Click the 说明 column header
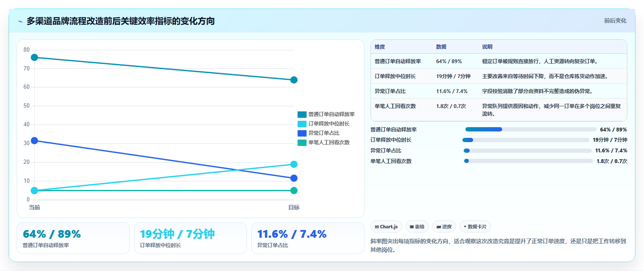The width and height of the screenshot is (644, 271). (488, 47)
